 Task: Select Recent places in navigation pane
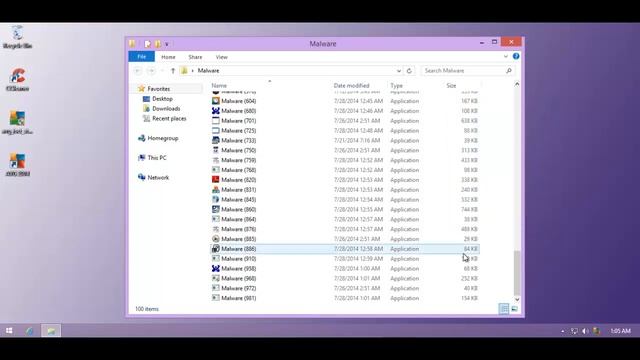tap(169, 118)
